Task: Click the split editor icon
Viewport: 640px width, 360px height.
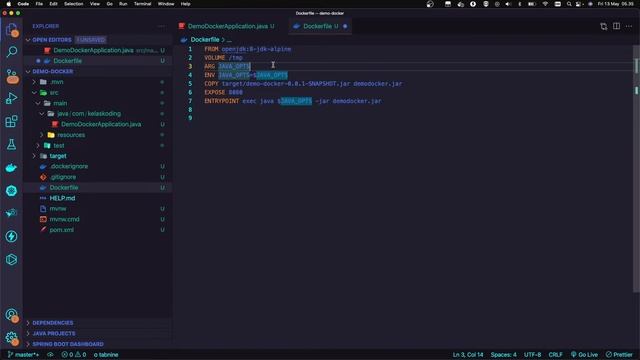Action: coord(616,26)
